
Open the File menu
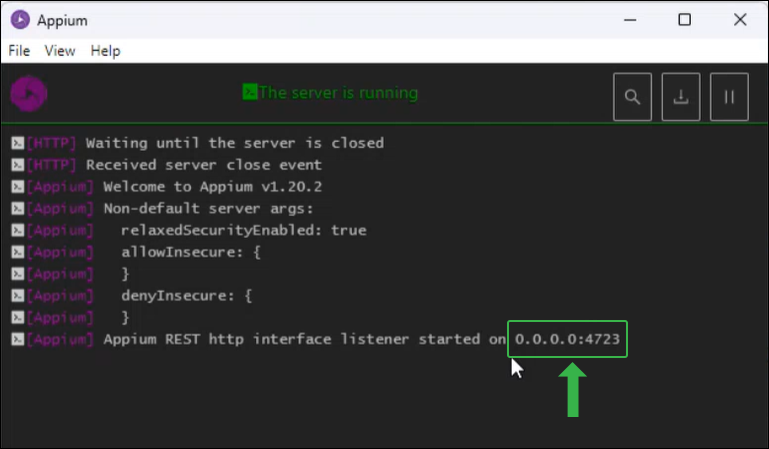[x=19, y=50]
